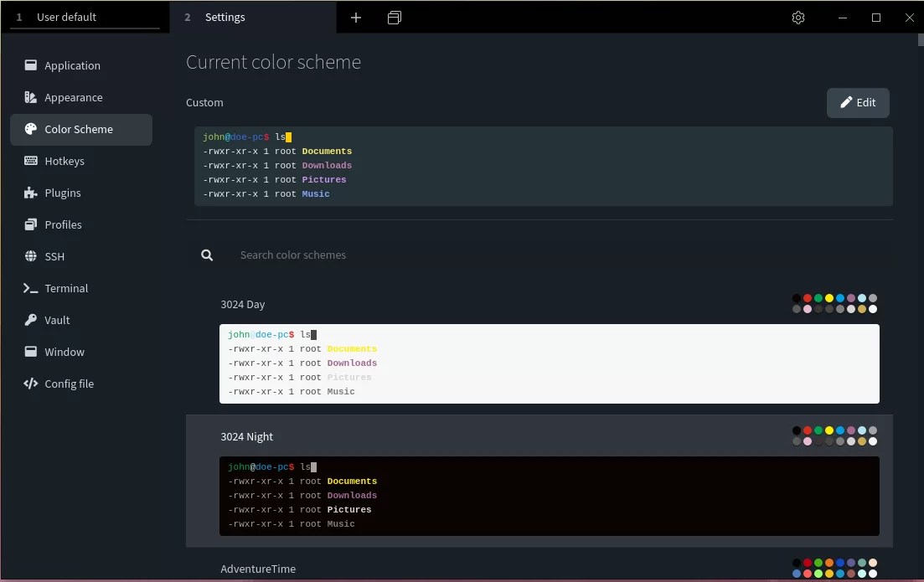Image resolution: width=924 pixels, height=582 pixels.
Task: Maximize the application window
Action: (875, 18)
